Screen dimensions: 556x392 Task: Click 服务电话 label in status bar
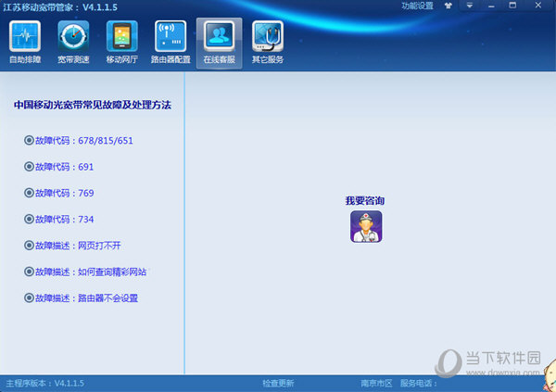point(419,383)
